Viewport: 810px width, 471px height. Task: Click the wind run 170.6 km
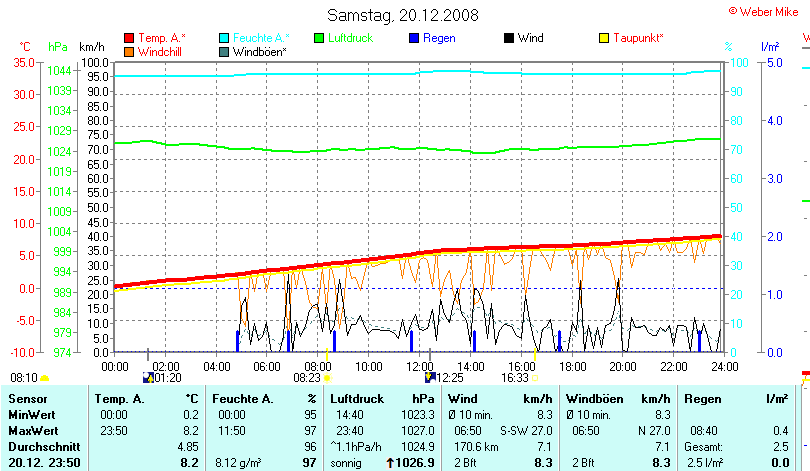(476, 447)
